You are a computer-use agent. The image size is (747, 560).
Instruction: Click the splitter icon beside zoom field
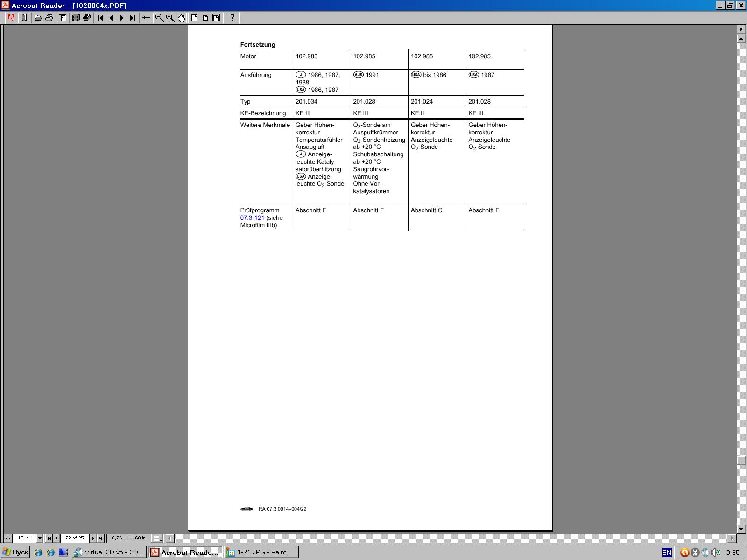point(8,538)
